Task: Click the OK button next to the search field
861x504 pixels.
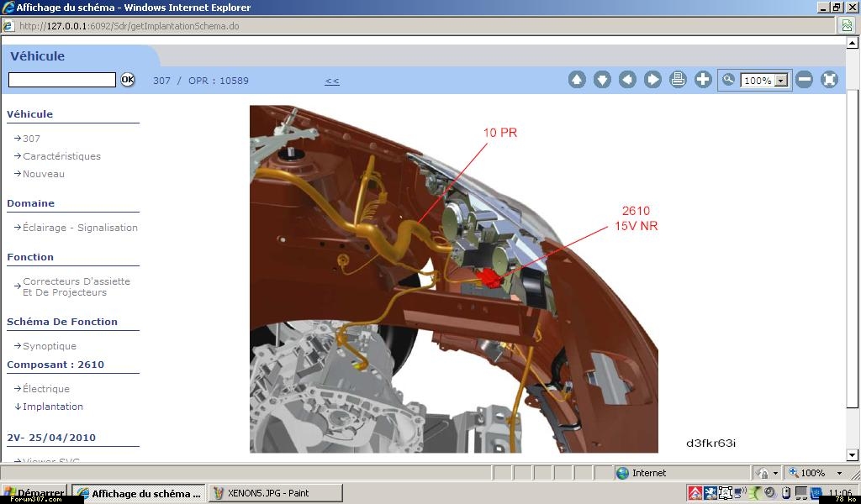Action: pyautogui.click(x=128, y=80)
